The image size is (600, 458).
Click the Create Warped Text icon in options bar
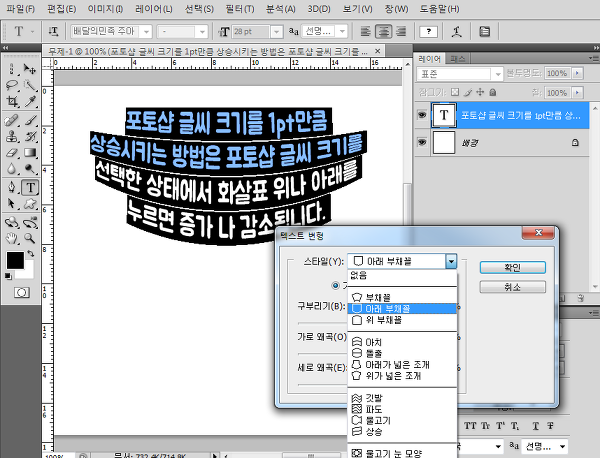click(456, 32)
